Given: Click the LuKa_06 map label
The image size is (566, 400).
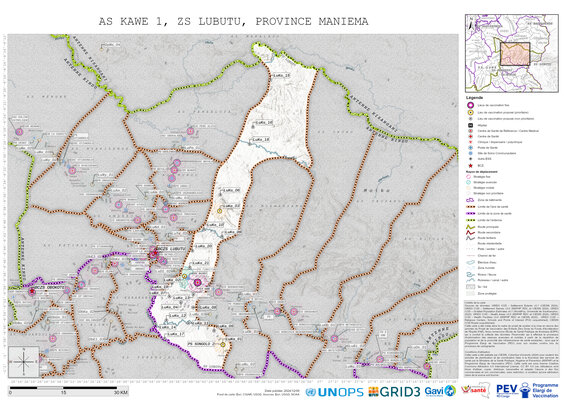Looking at the screenshot, I should (231, 190).
